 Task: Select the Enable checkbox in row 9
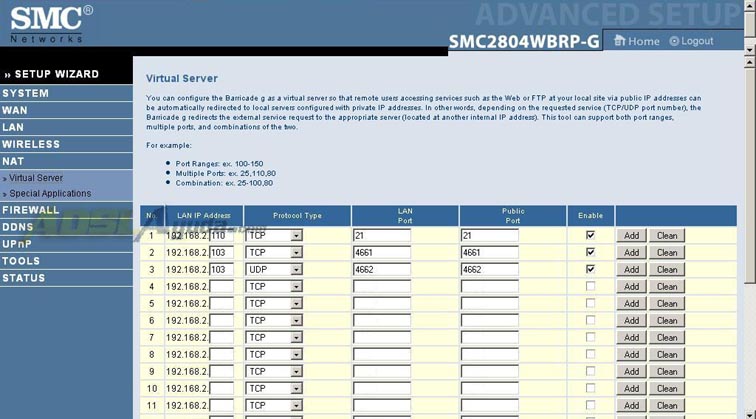pyautogui.click(x=590, y=371)
